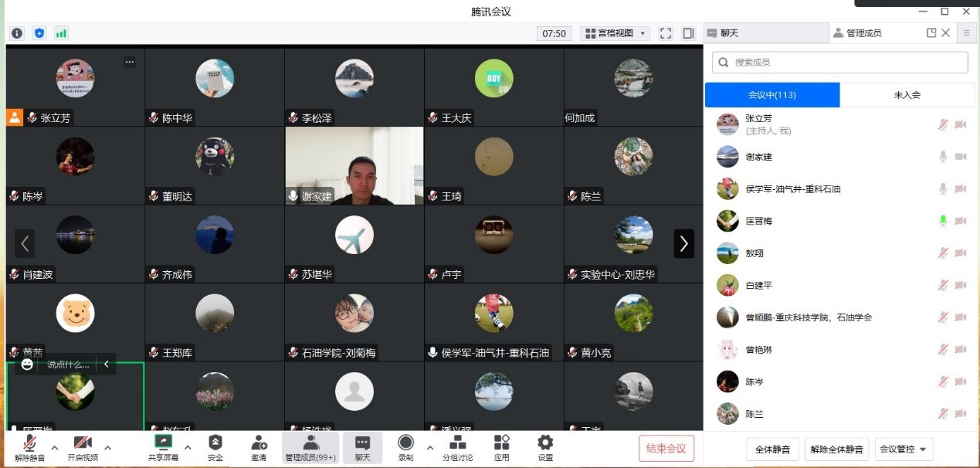
Task: Open 设置 settings gear
Action: tap(545, 446)
